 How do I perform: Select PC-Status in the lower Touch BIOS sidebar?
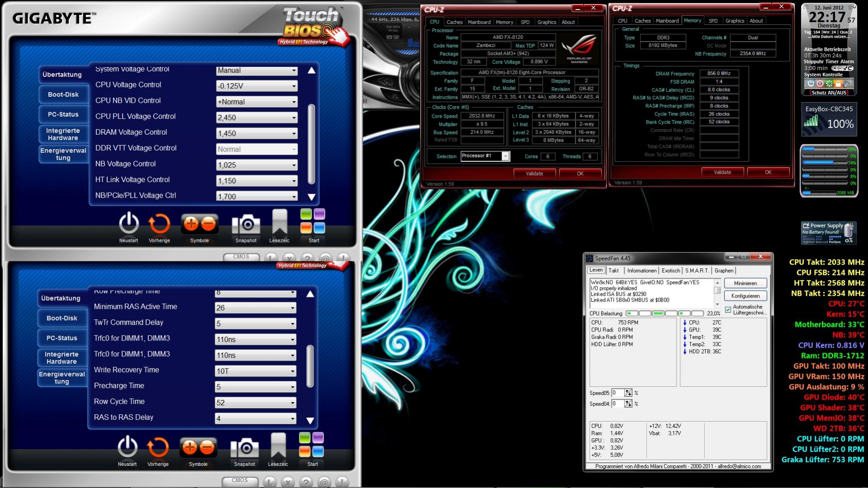pos(62,338)
